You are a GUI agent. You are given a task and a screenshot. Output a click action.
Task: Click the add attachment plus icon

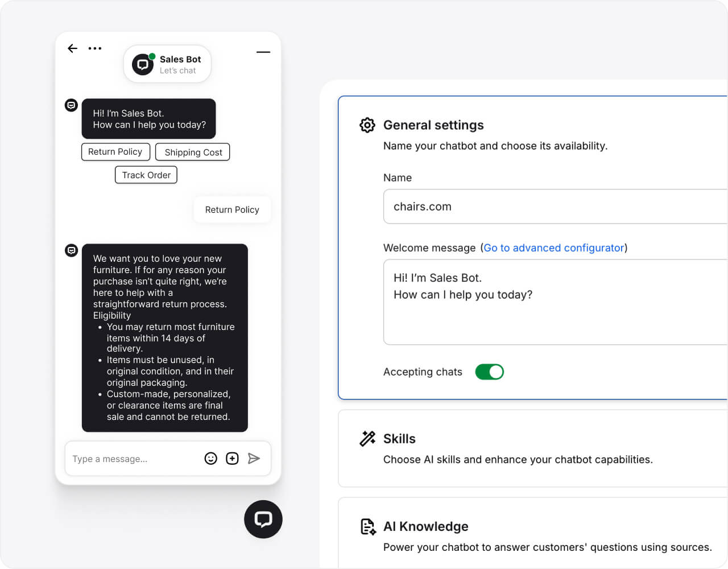[232, 459]
